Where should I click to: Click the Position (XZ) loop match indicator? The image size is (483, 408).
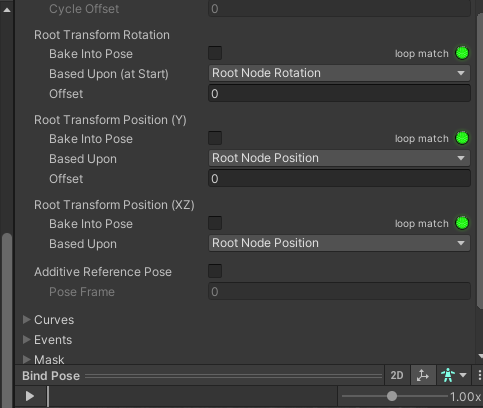(462, 223)
